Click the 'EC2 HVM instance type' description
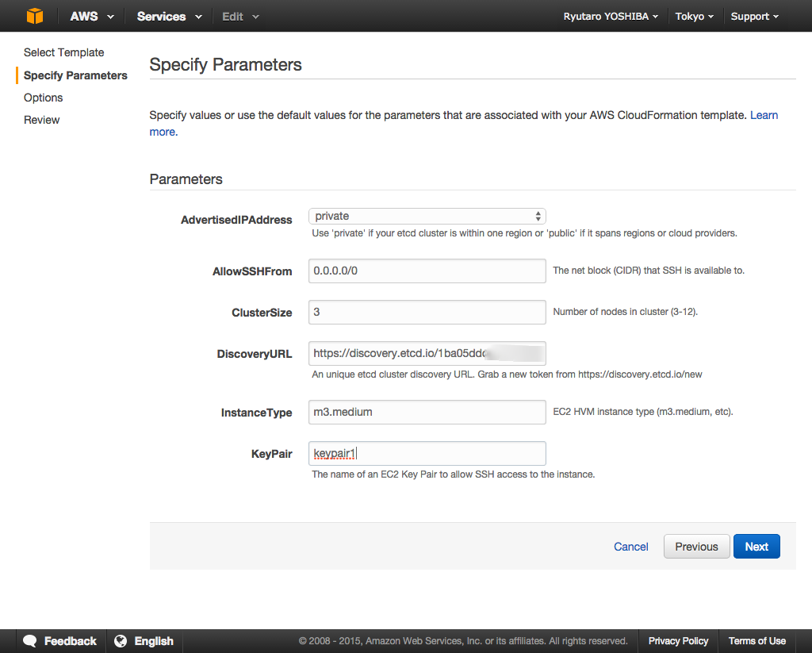 point(643,412)
